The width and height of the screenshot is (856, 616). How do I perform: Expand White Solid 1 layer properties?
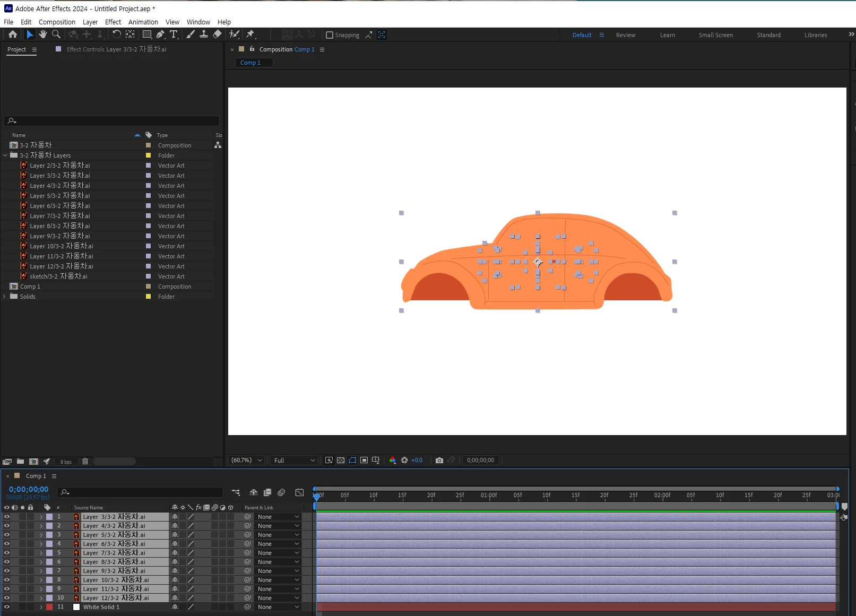(41, 607)
